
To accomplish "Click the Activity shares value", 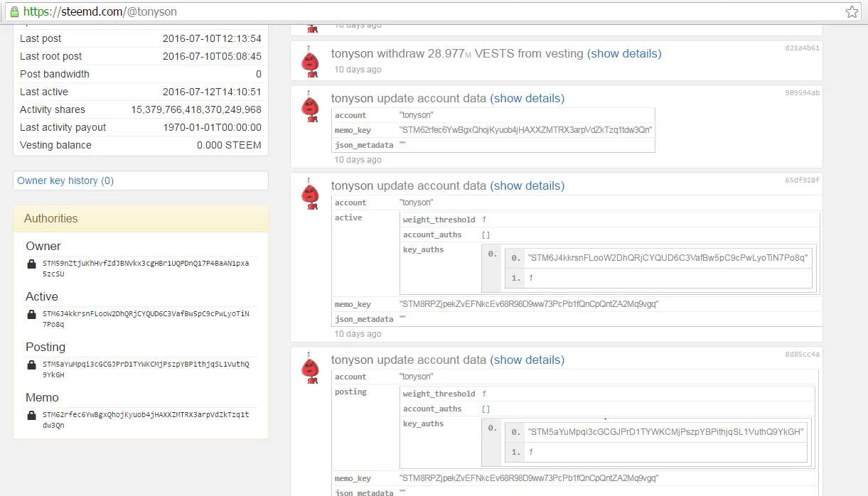I will coord(196,109).
